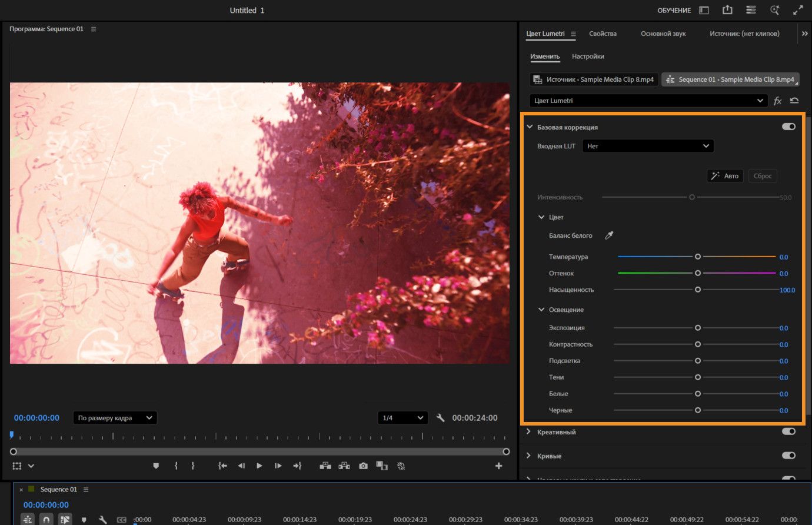Click the Авто button
The height and width of the screenshot is (525, 812).
point(725,176)
